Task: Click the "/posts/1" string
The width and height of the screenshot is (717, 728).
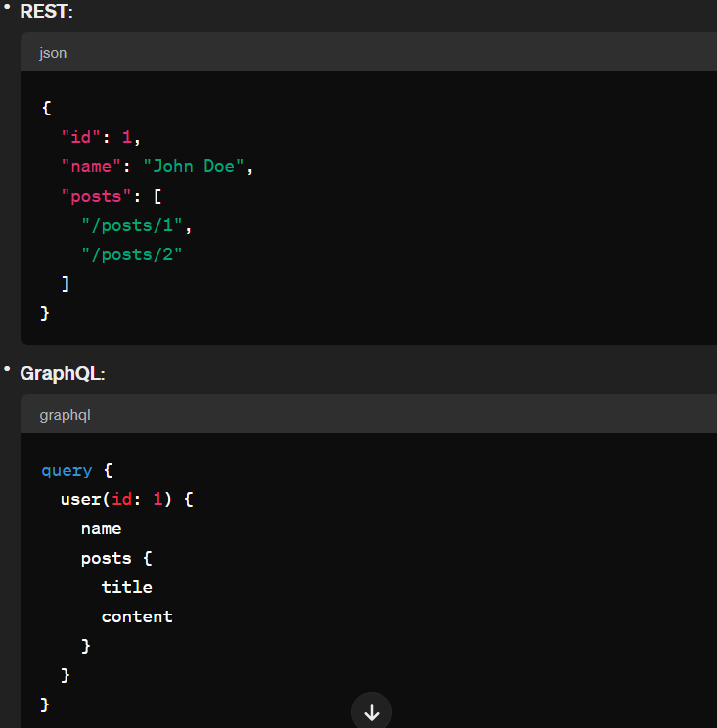Action: tap(132, 226)
